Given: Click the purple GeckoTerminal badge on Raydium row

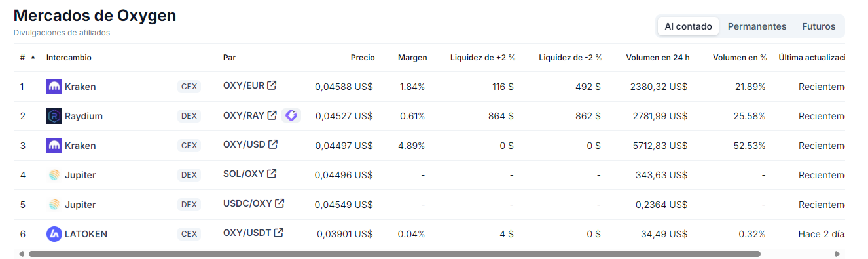Looking at the screenshot, I should point(291,115).
